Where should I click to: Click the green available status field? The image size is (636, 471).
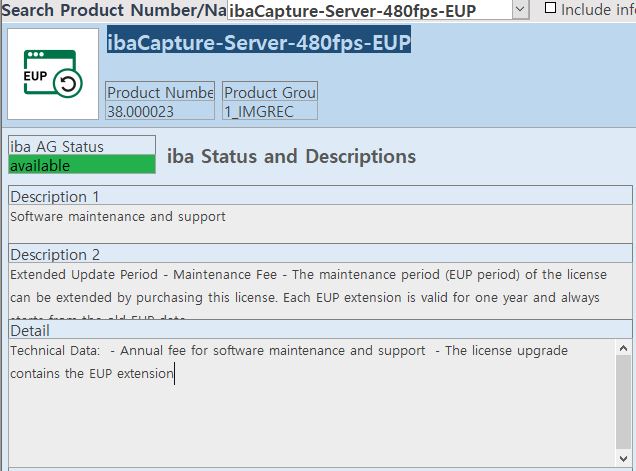click(82, 165)
